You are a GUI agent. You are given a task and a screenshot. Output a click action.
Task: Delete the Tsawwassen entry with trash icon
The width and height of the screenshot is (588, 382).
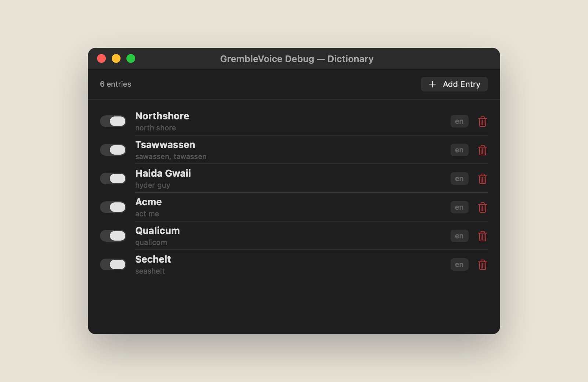[x=483, y=150]
